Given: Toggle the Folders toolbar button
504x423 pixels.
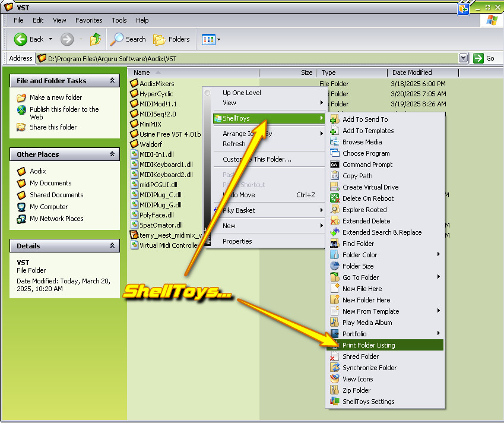Looking at the screenshot, I should (x=172, y=39).
